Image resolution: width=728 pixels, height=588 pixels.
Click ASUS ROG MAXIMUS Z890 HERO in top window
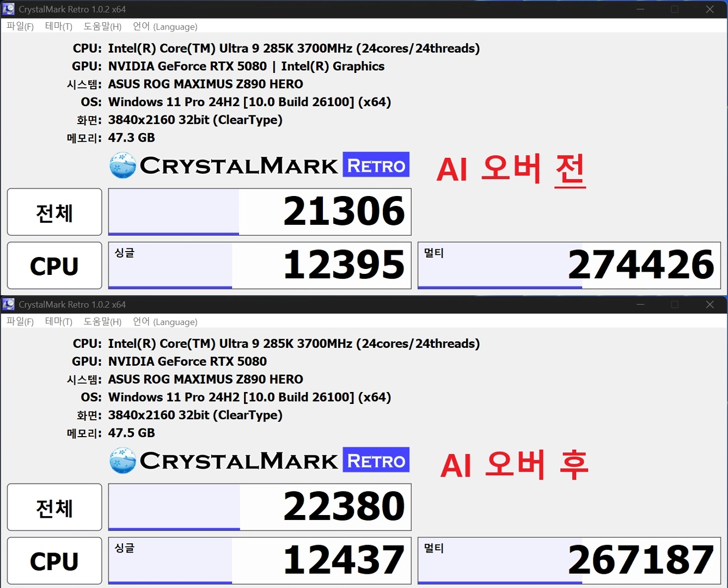(205, 84)
